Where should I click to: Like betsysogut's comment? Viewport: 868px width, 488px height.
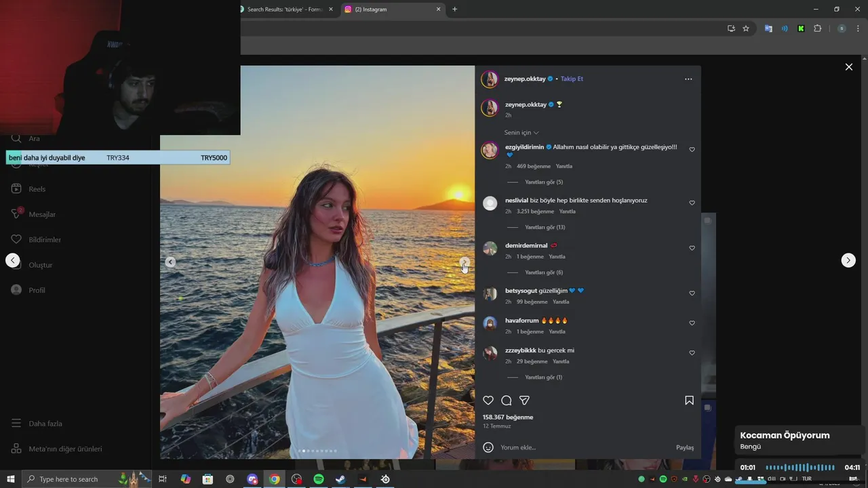[x=692, y=293]
